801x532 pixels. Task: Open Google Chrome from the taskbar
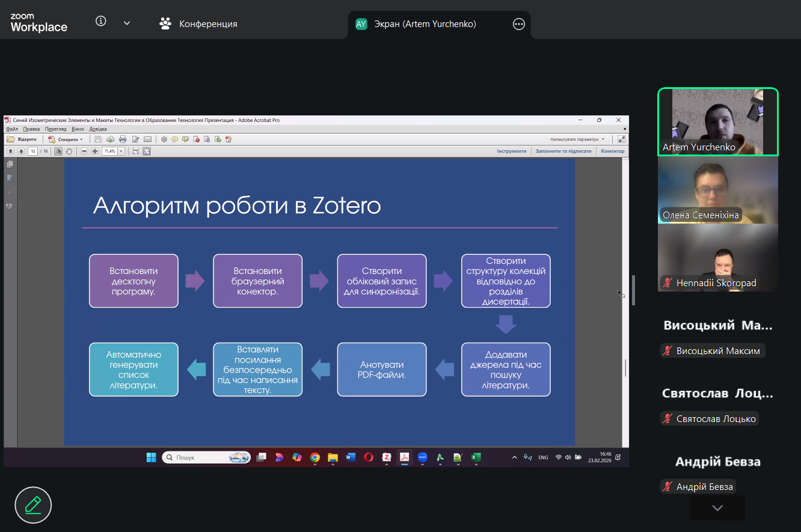[315, 457]
